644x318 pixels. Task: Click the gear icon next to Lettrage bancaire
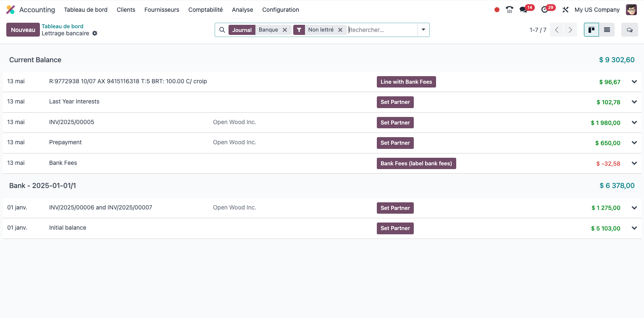95,33
